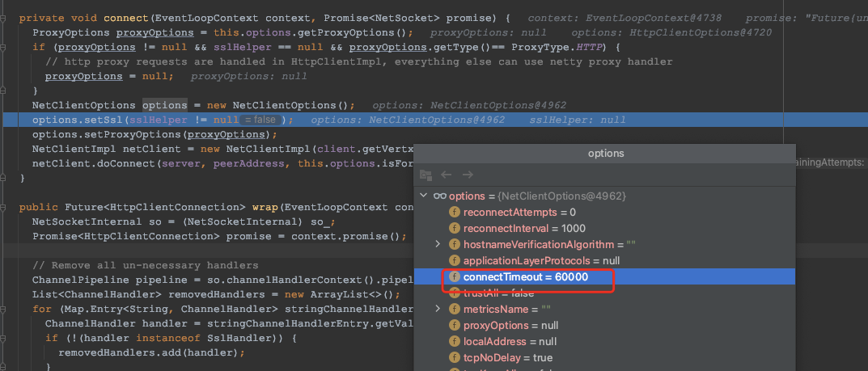
Task: Click the '// http proxy requests' comment line
Action: coord(358,62)
